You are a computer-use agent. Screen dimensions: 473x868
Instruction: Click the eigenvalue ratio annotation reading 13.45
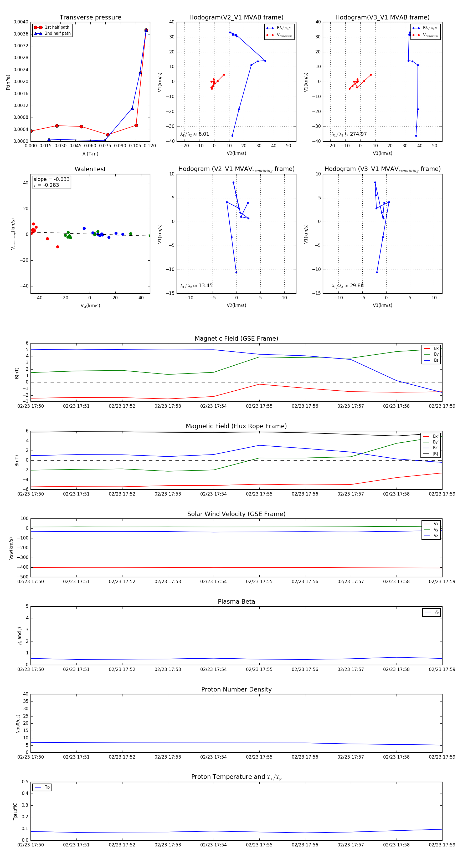(196, 286)
